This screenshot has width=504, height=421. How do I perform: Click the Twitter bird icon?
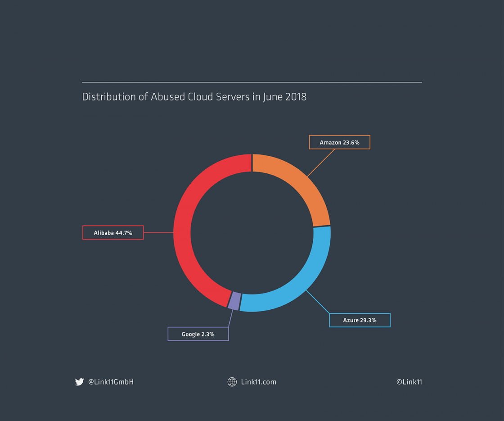[80, 382]
